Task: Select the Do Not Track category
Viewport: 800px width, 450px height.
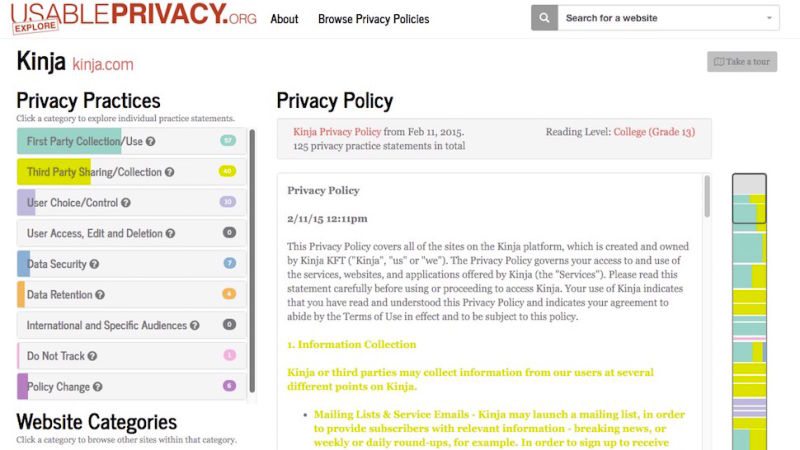Action: pos(132,356)
